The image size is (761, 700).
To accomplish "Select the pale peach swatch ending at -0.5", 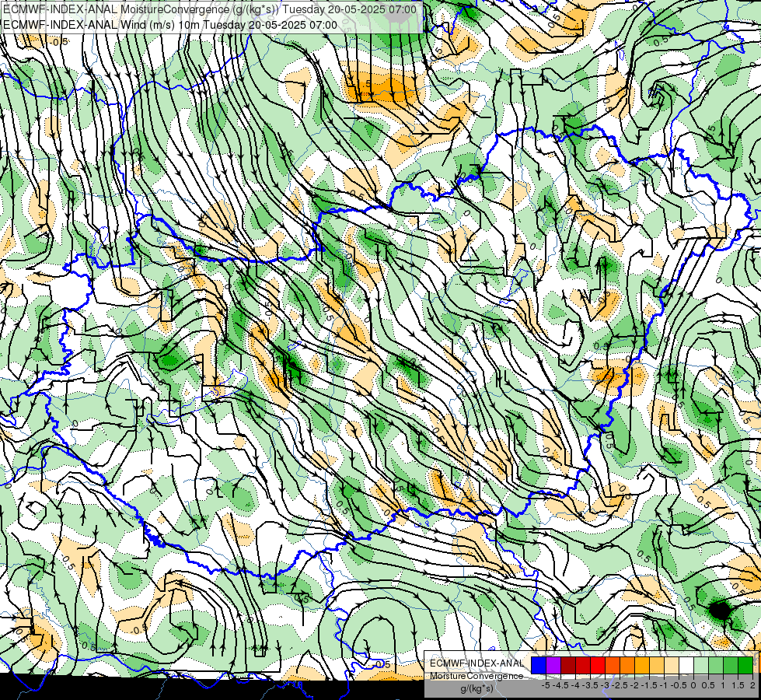I will 672,666.
